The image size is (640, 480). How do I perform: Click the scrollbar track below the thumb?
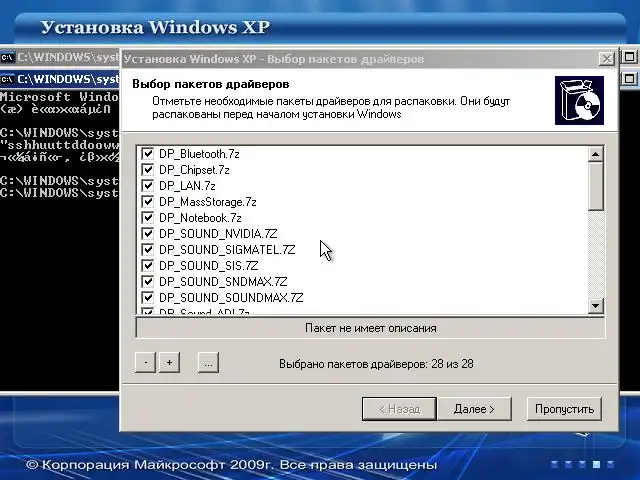click(596, 254)
